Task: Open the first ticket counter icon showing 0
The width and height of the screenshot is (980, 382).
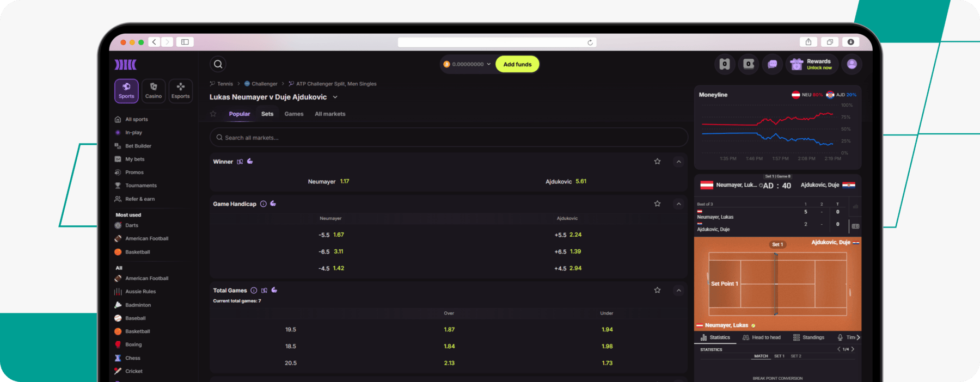Action: tap(725, 64)
